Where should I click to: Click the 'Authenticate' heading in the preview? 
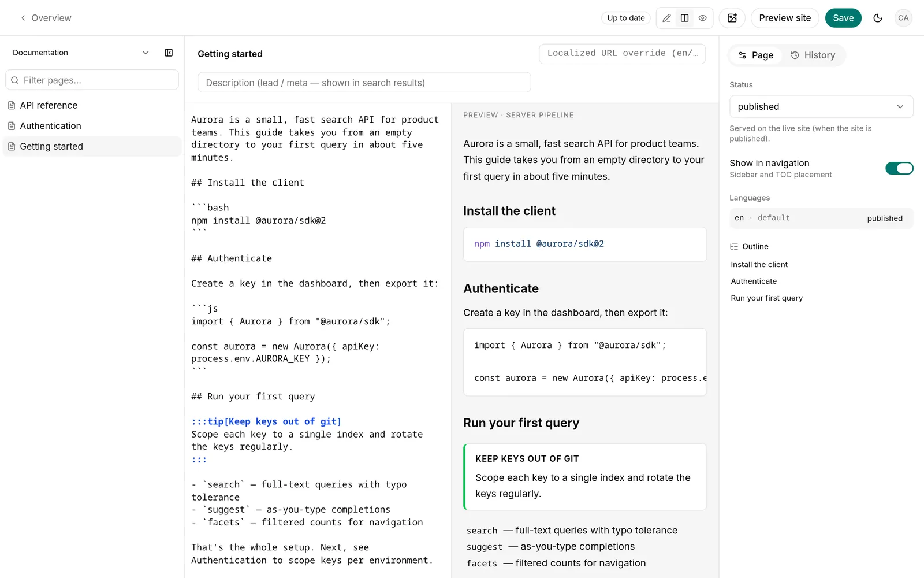501,289
